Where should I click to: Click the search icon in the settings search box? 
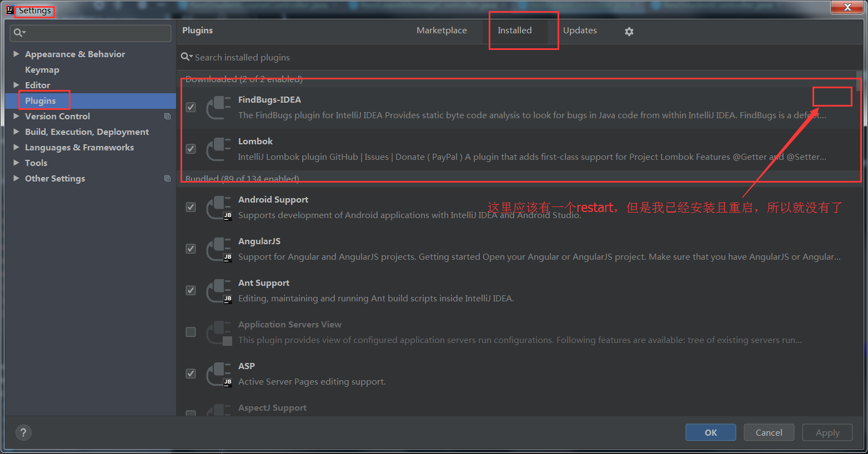tap(19, 33)
